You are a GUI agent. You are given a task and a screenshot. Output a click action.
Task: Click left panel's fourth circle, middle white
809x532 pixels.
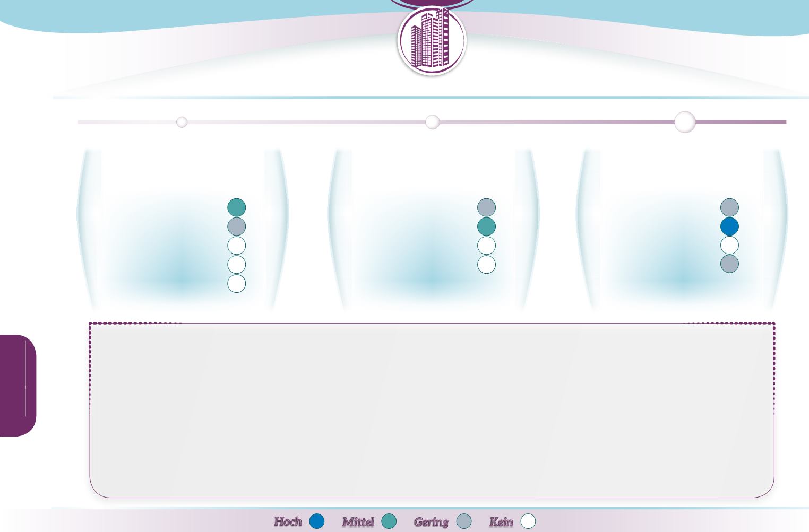(x=237, y=264)
